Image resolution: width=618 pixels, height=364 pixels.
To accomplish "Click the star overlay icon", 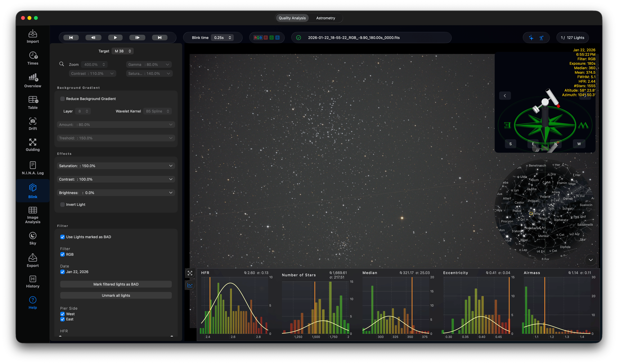I will coord(531,38).
